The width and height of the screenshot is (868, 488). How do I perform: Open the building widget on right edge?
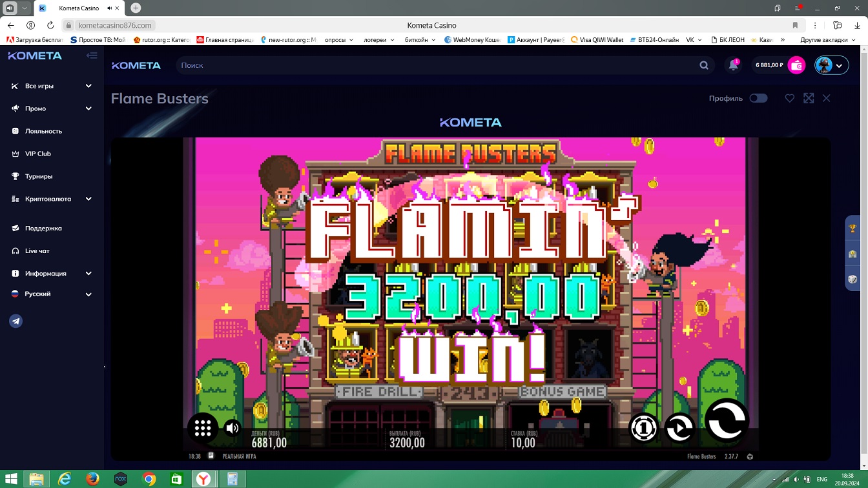click(x=852, y=254)
